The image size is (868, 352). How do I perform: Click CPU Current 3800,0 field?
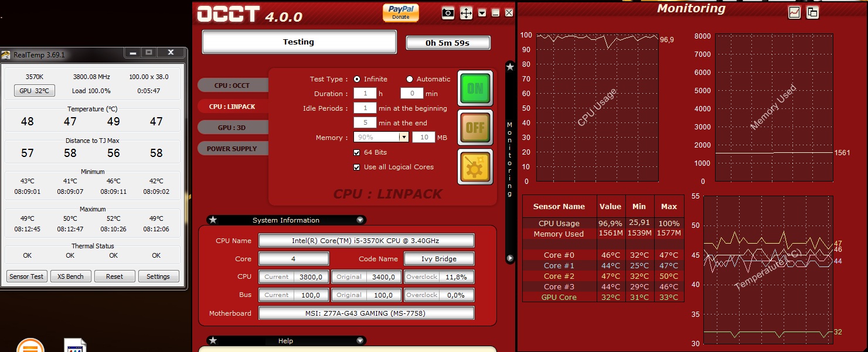point(294,277)
